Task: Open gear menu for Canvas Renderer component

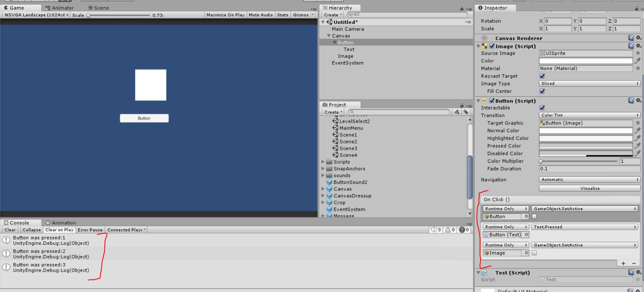Action: pyautogui.click(x=638, y=38)
